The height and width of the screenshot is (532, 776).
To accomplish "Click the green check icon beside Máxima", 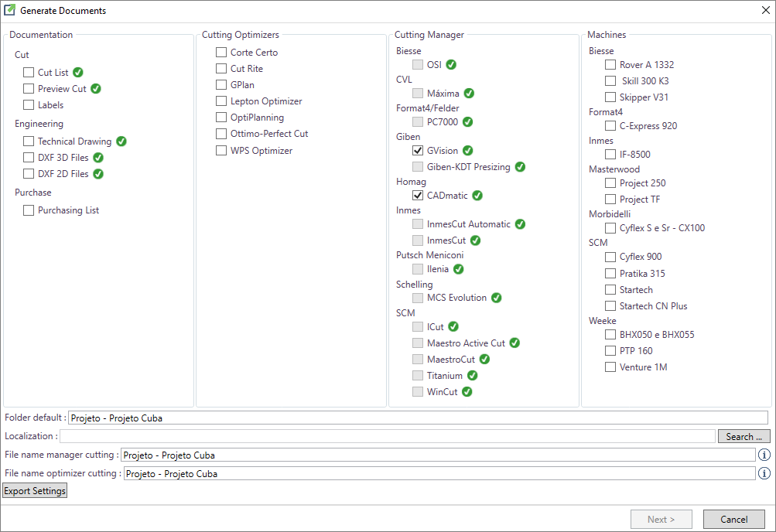I will pyautogui.click(x=469, y=94).
